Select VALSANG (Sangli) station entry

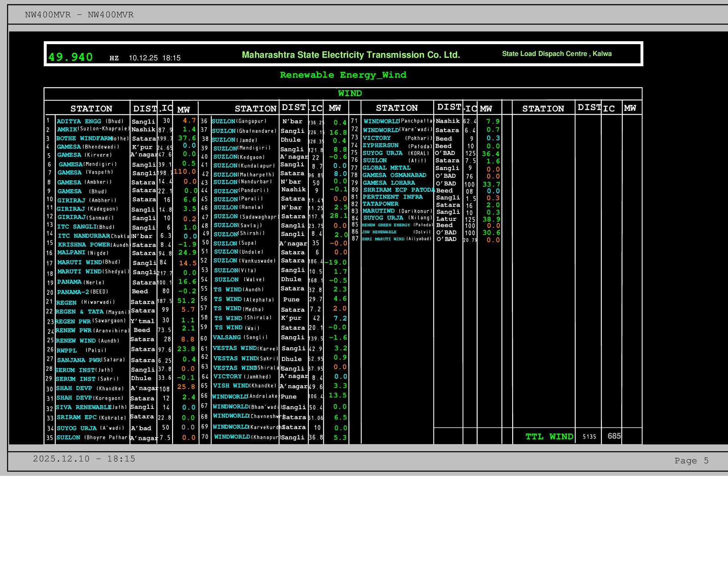click(240, 337)
